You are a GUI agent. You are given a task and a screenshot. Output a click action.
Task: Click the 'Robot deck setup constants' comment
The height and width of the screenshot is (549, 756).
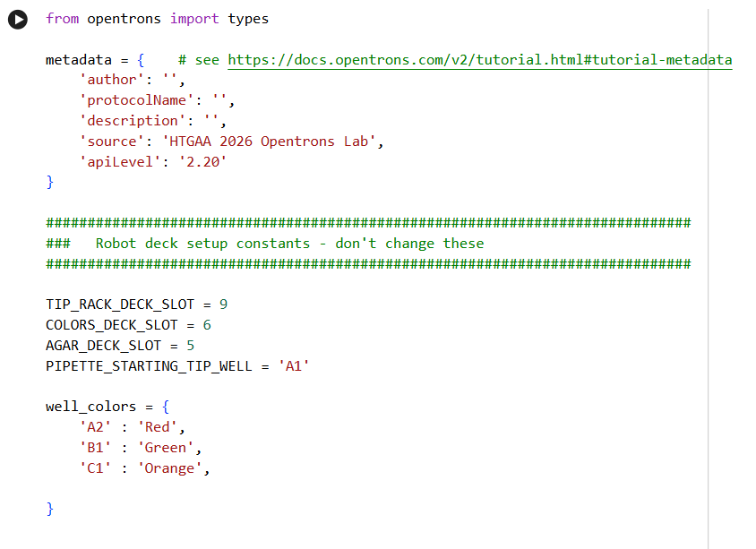pos(289,244)
